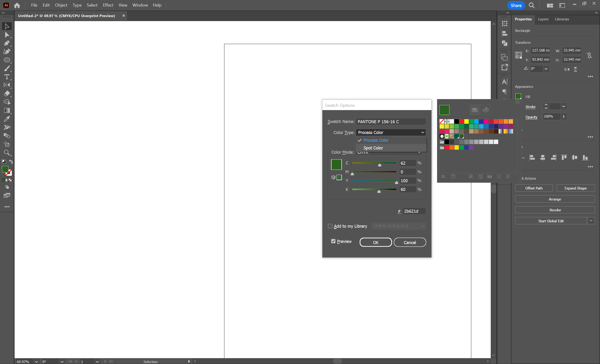Viewport: 600px width, 364px height.
Task: Flip vertically in Transform section
Action: 575,69
